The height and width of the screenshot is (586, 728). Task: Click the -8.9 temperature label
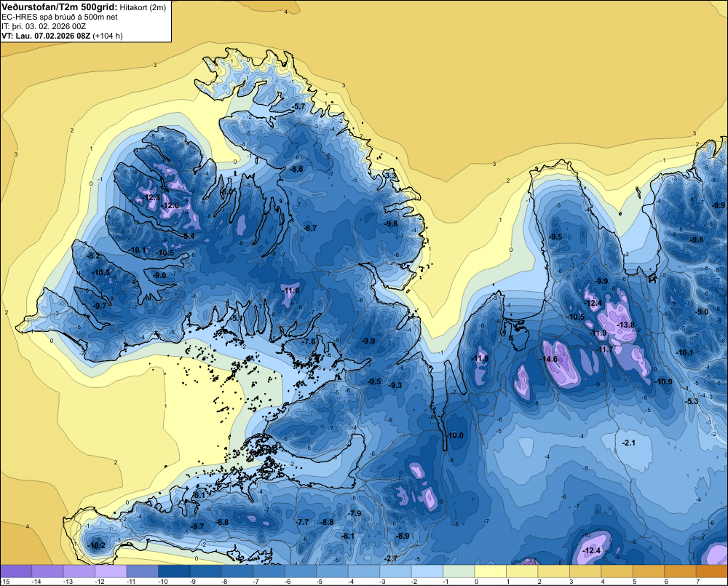tap(403, 536)
